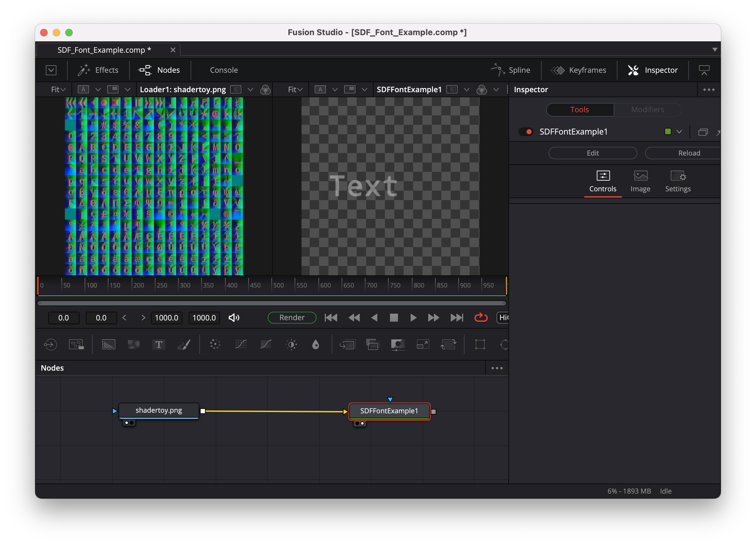Open the Spline editor

pyautogui.click(x=510, y=70)
